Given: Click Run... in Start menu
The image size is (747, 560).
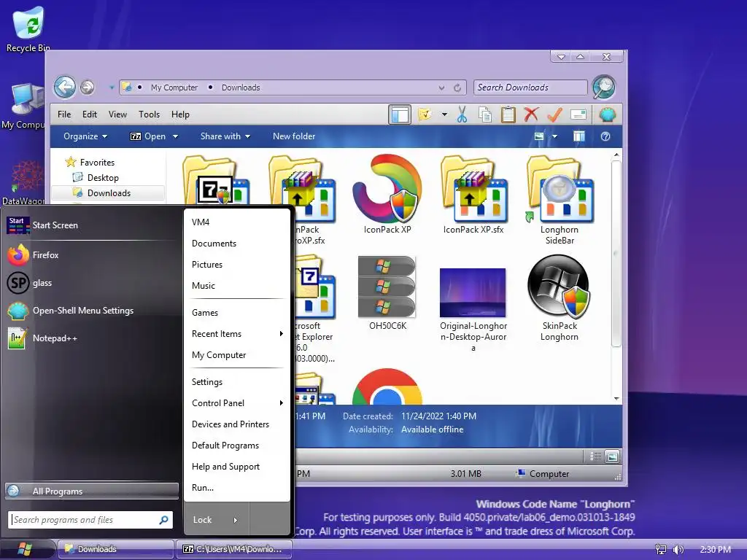Looking at the screenshot, I should pyautogui.click(x=237, y=488).
